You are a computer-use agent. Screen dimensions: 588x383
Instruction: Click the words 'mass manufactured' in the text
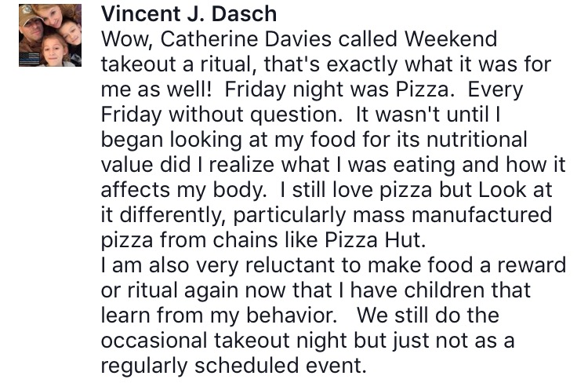pyautogui.click(x=452, y=215)
